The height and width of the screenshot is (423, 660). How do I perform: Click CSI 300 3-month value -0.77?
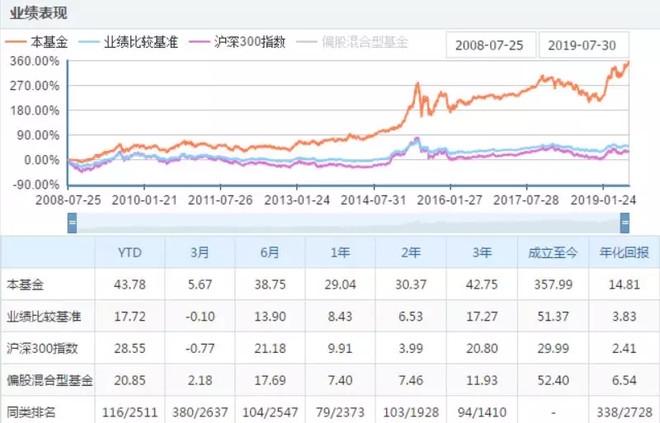(200, 349)
